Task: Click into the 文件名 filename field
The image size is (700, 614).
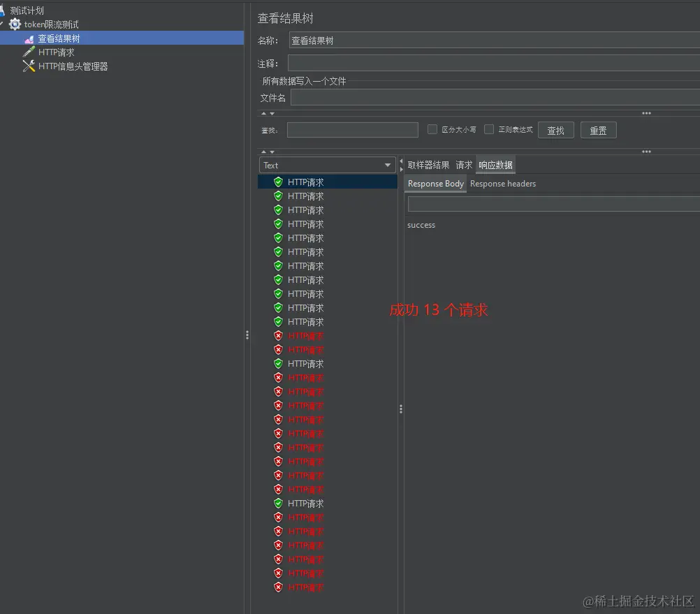Action: pyautogui.click(x=495, y=97)
